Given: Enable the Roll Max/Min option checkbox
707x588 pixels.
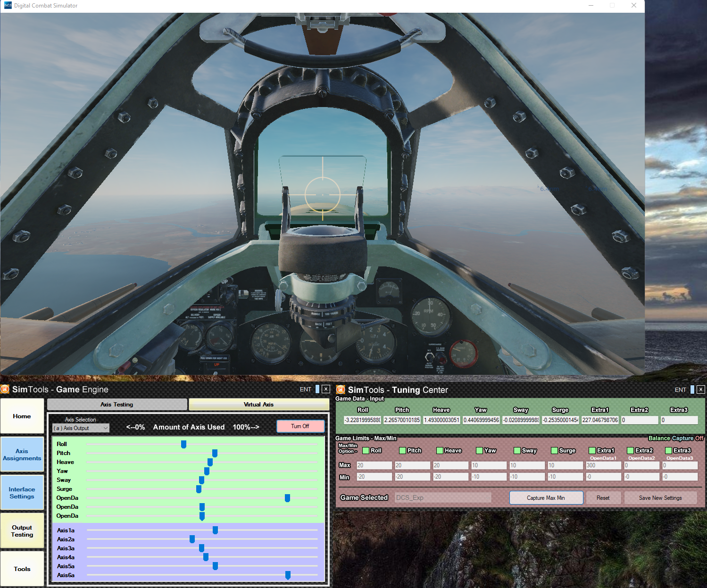Looking at the screenshot, I should pyautogui.click(x=366, y=450).
